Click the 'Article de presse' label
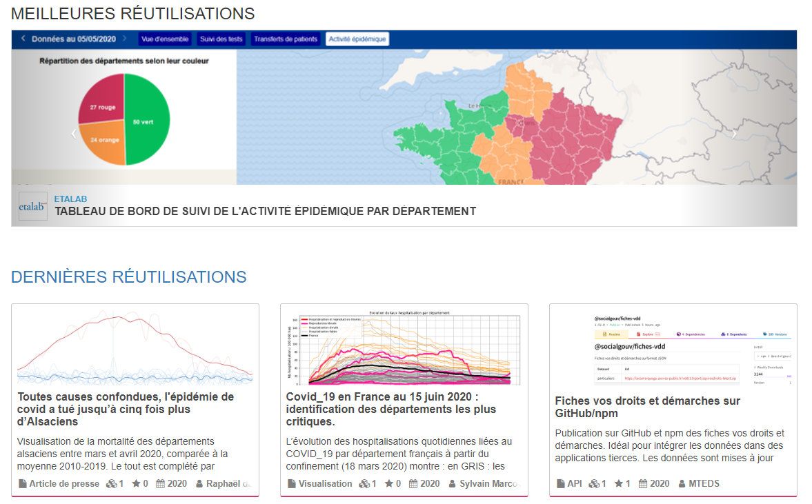 (x=64, y=484)
